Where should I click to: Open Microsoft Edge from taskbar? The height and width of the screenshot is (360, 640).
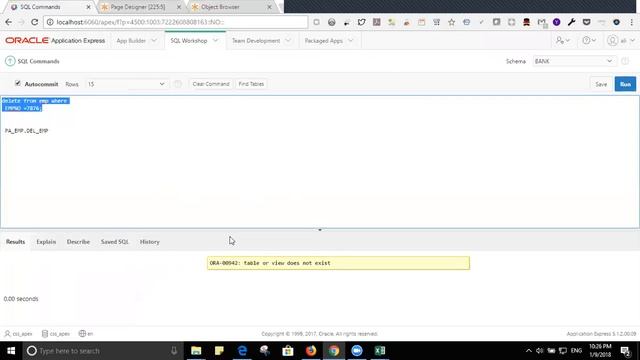click(242, 351)
